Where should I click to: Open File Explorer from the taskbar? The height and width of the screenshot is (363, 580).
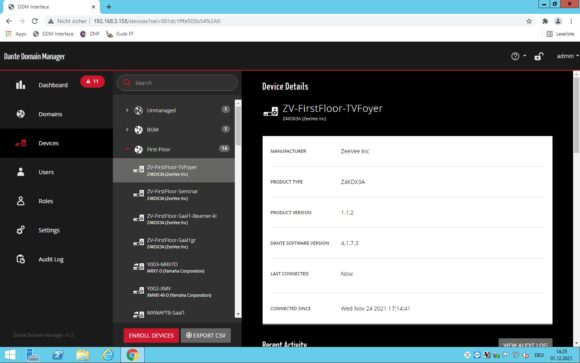[x=82, y=355]
